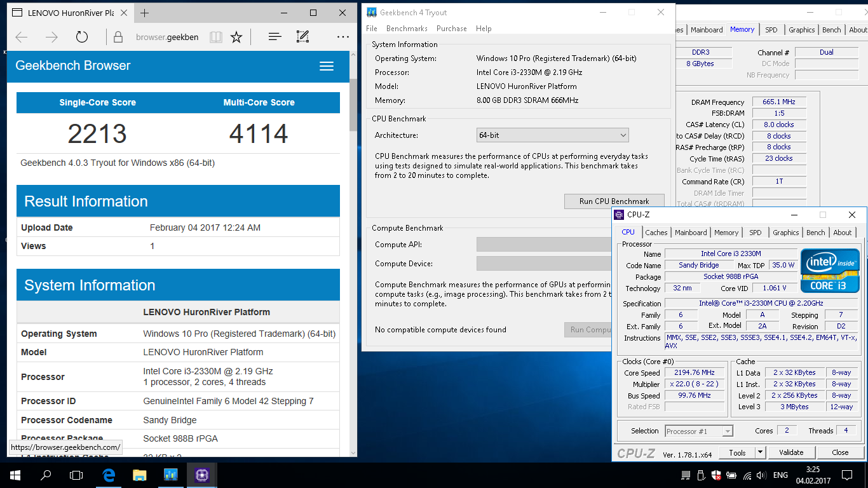
Task: Make a web note in Edge
Action: [x=304, y=37]
